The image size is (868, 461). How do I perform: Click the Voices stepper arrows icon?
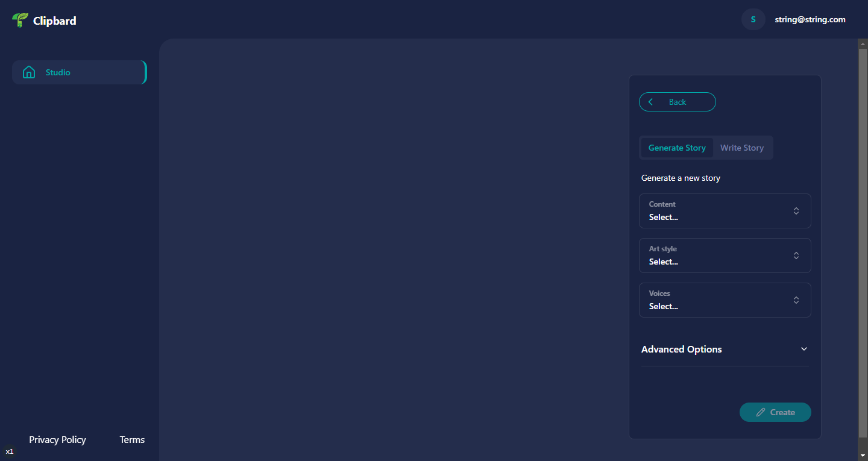coord(796,300)
